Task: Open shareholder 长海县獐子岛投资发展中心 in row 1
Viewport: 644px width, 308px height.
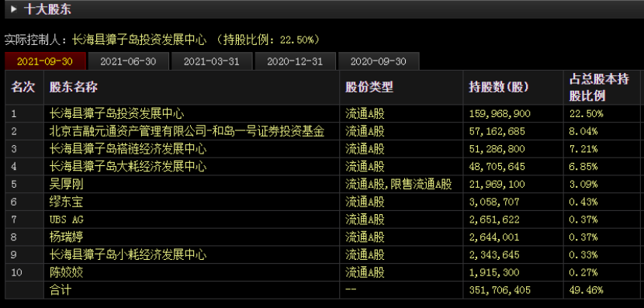Action: tap(116, 114)
